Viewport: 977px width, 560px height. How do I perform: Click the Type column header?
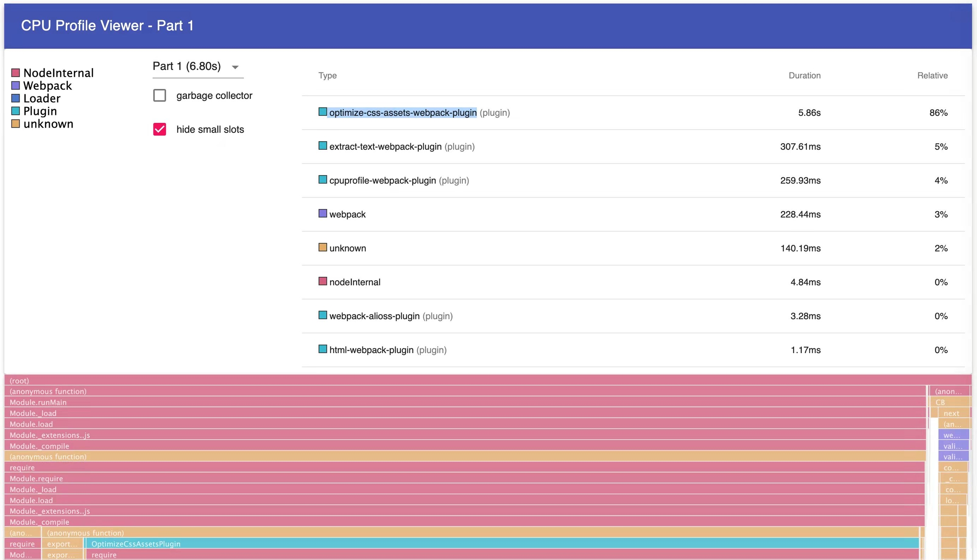[x=327, y=75]
